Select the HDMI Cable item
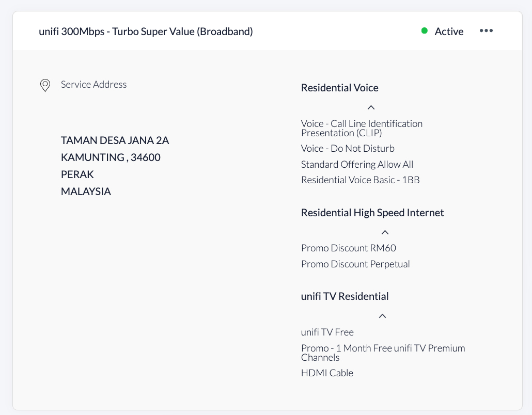 (x=327, y=373)
